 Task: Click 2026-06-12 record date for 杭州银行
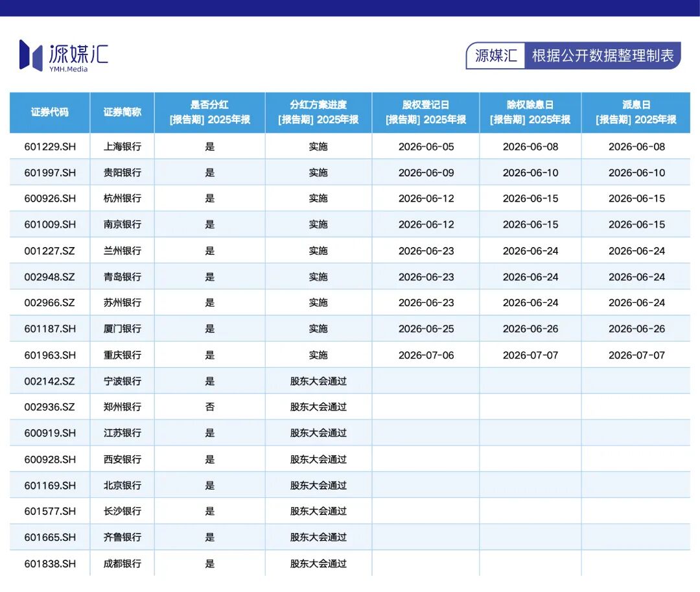(426, 198)
